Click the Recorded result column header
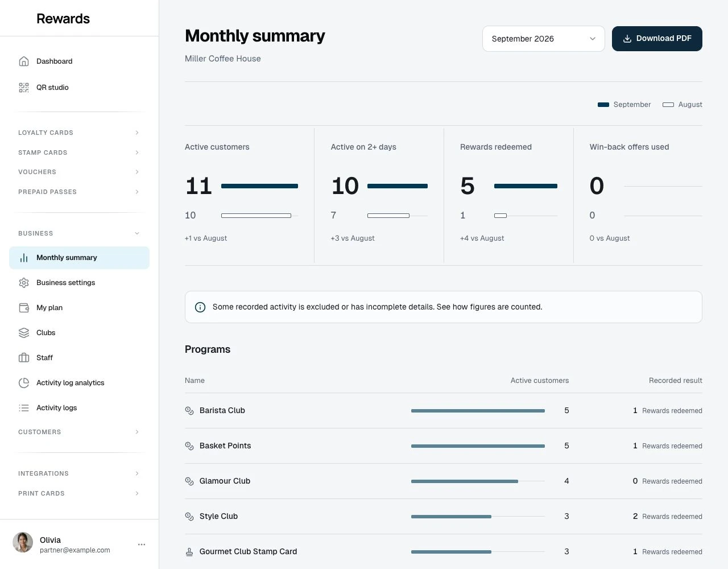The width and height of the screenshot is (728, 569). (x=676, y=381)
